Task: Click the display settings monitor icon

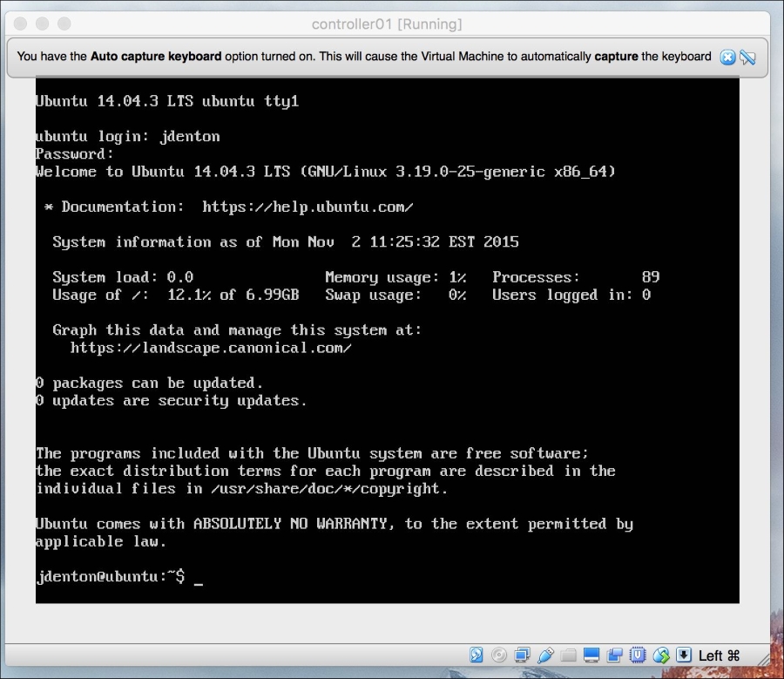Action: pyautogui.click(x=591, y=655)
